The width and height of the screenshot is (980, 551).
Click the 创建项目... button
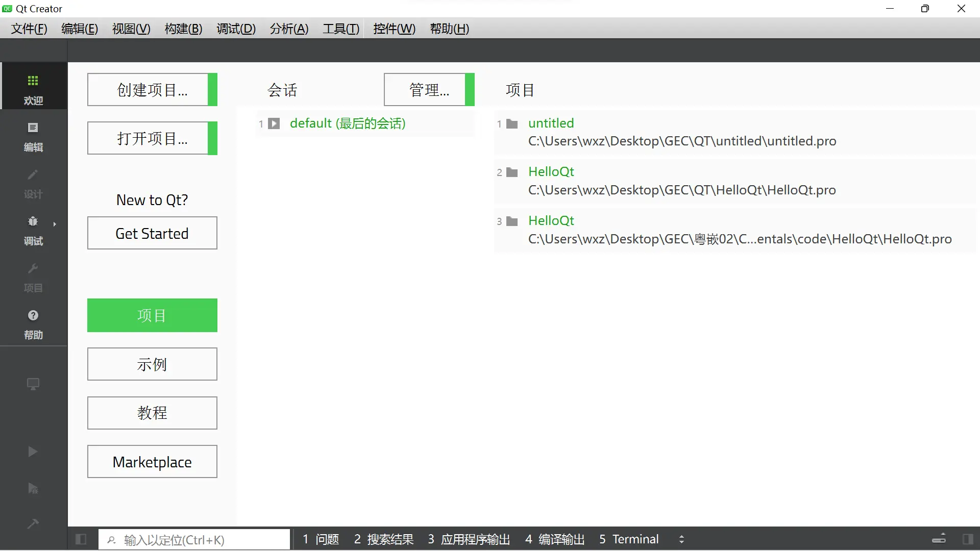tap(152, 90)
